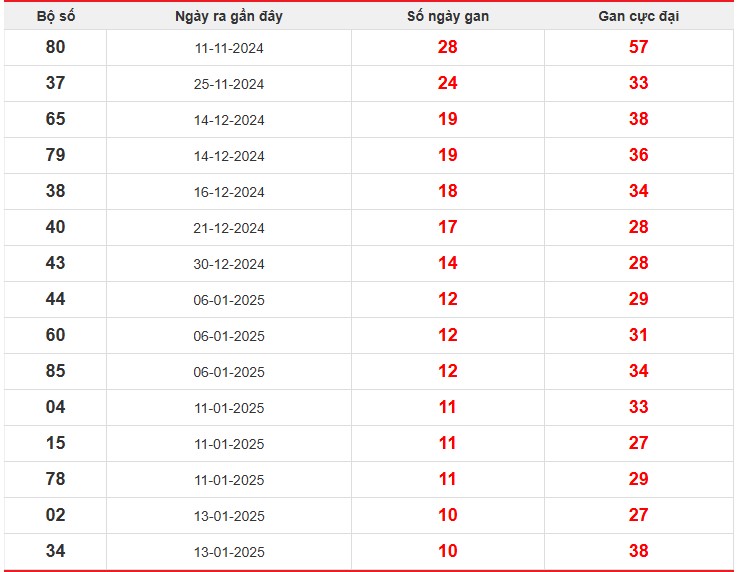Select number 65 in the Bộ số column
This screenshot has width=738, height=572.
tap(55, 119)
